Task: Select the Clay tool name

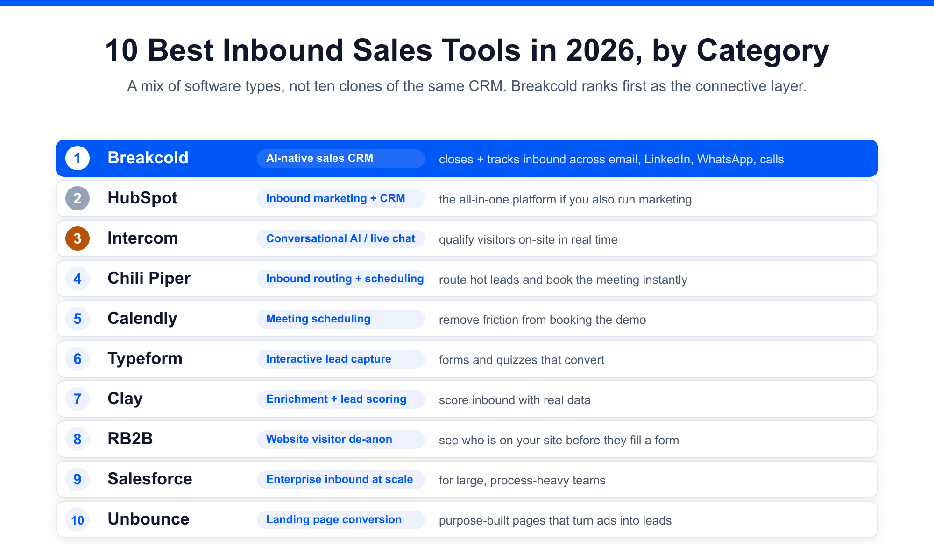Action: (x=125, y=399)
